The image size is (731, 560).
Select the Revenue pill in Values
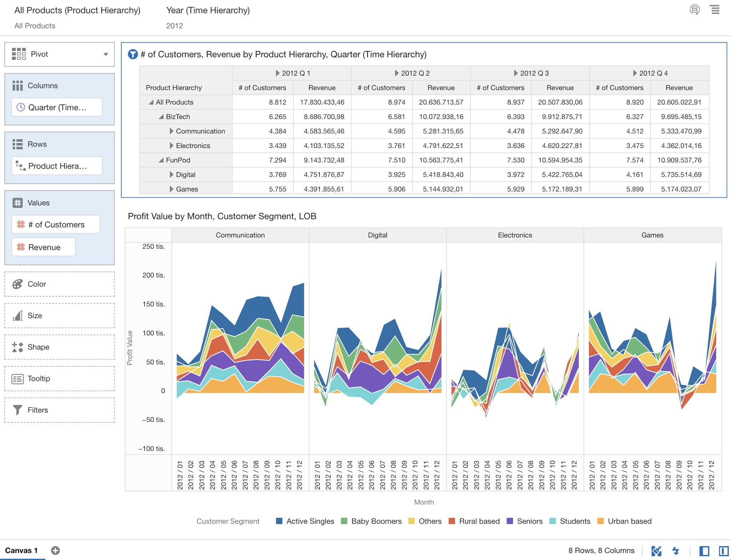[x=43, y=247]
